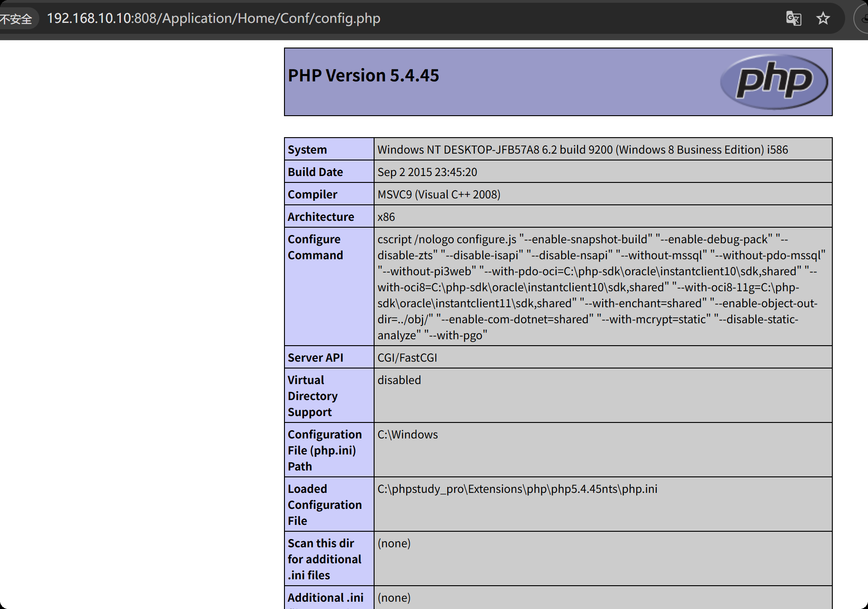
Task: Click the x86 architecture value
Action: (386, 217)
